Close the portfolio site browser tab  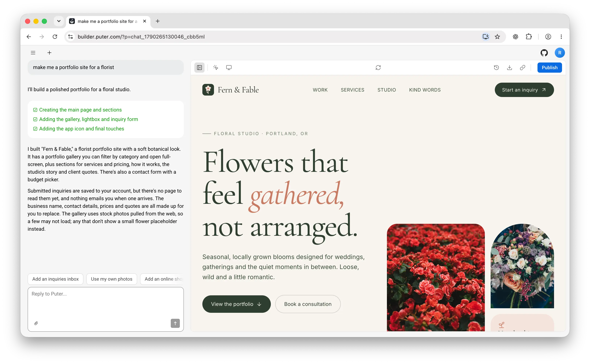click(x=144, y=21)
